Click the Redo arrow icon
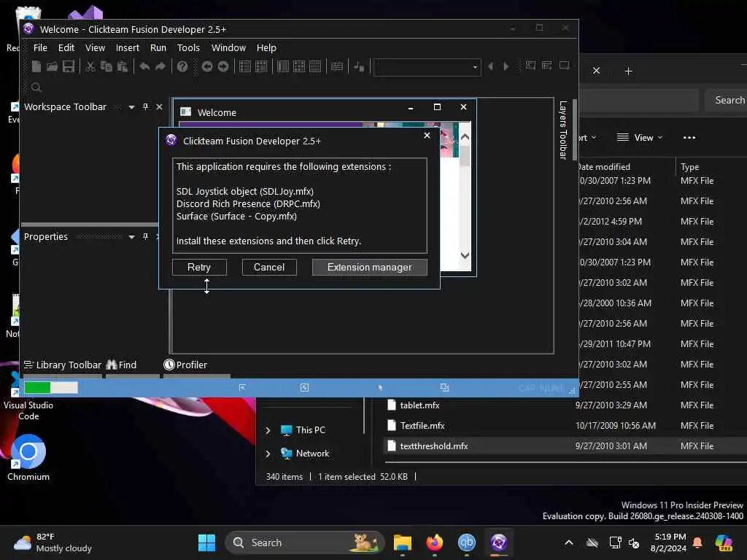 pyautogui.click(x=160, y=66)
